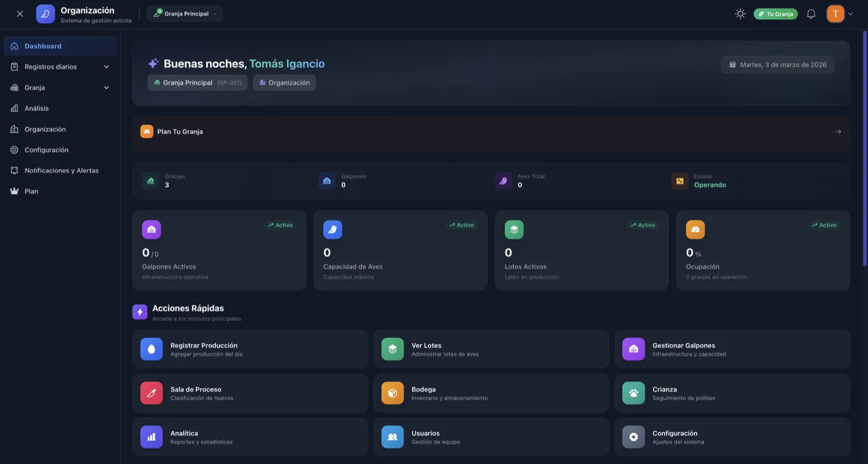Image resolution: width=868 pixels, height=464 pixels.
Task: Click the Dashboard home icon
Action: [14, 46]
